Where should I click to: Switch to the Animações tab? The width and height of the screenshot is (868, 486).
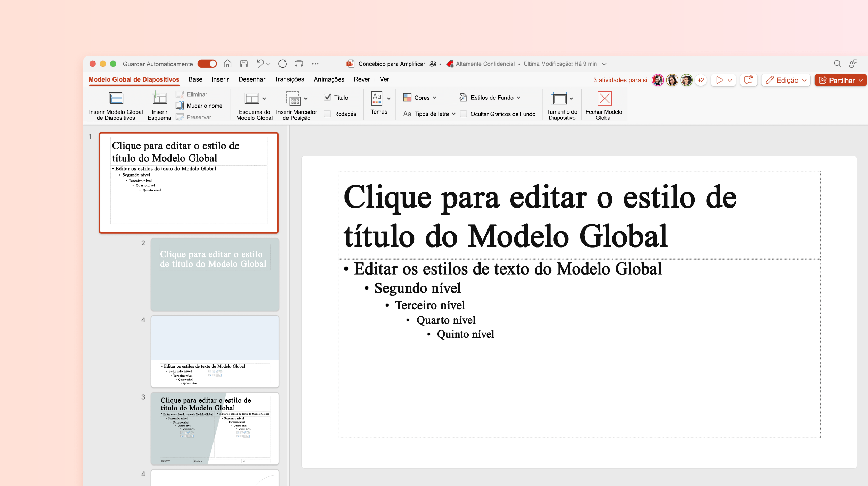pyautogui.click(x=329, y=79)
